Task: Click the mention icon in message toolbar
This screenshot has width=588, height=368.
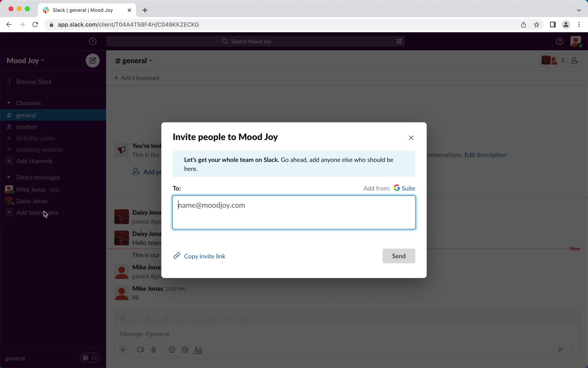Action: (x=185, y=349)
